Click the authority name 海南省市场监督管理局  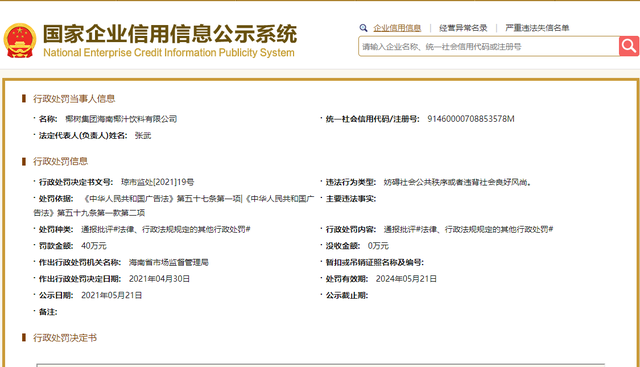(x=169, y=262)
